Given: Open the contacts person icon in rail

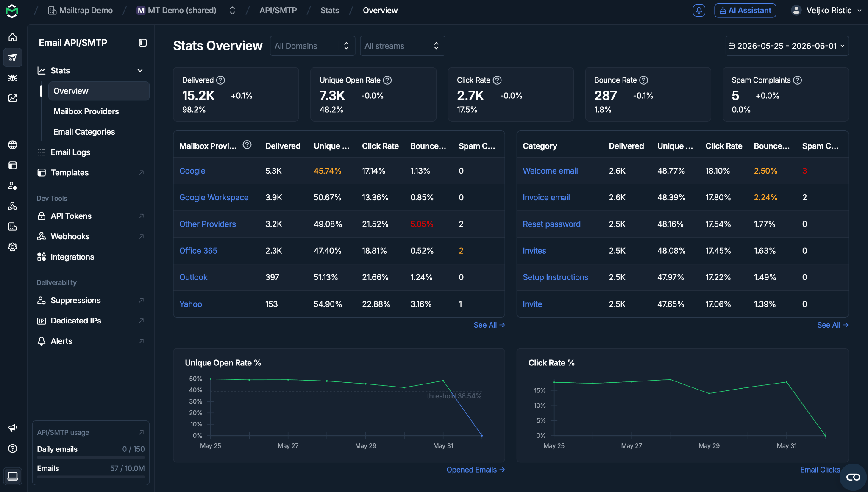Looking at the screenshot, I should (13, 185).
